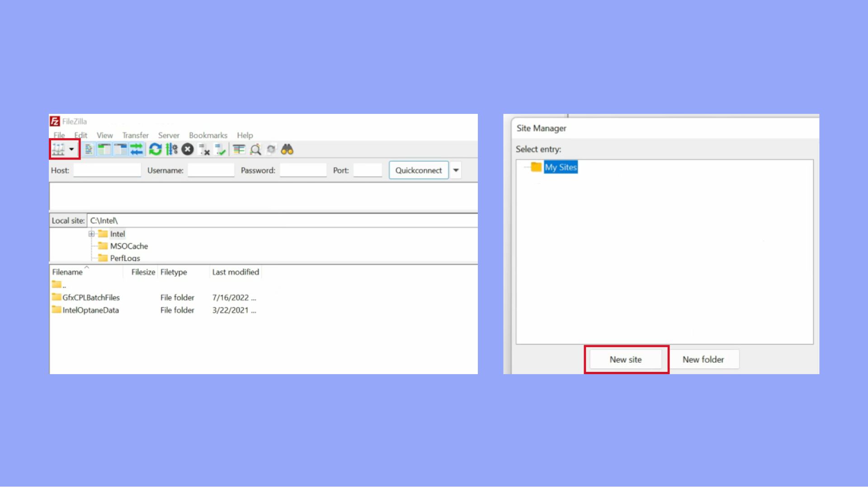Cancel the current operation
Screen dimensions: 868x488
point(187,149)
